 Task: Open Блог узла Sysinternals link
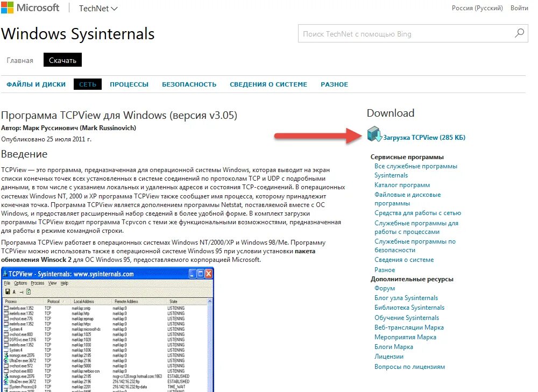[406, 298]
